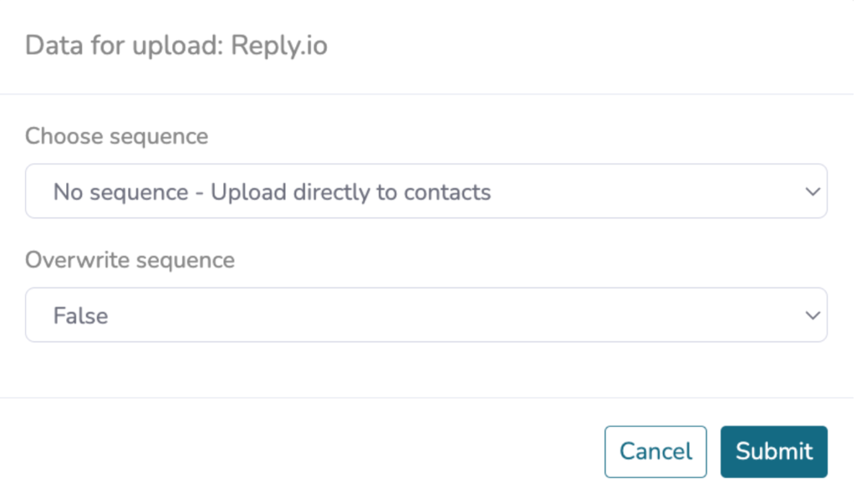Screen dimensions: 856x504
Task: Click the 'Reply.io' text in the header
Action: tap(279, 45)
